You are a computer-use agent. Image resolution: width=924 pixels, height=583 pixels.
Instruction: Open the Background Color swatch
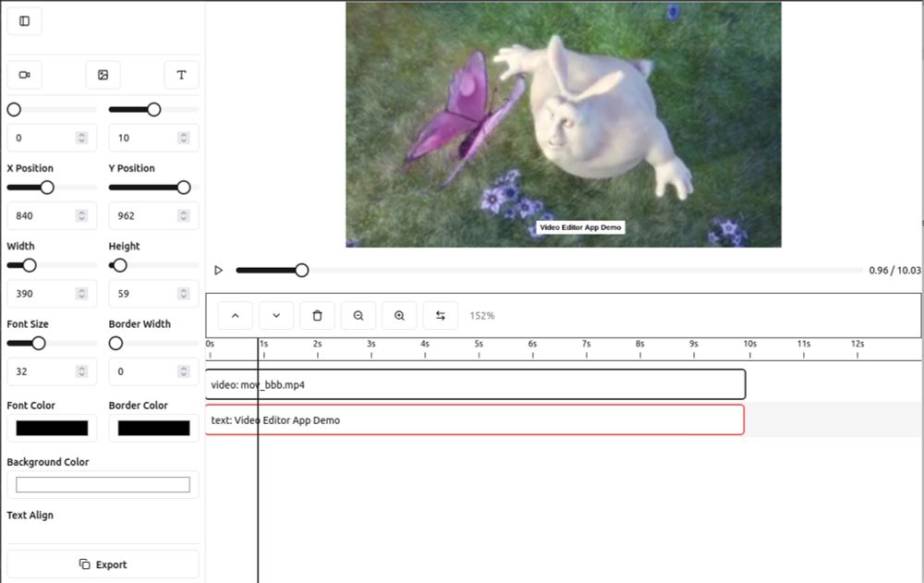tap(103, 484)
